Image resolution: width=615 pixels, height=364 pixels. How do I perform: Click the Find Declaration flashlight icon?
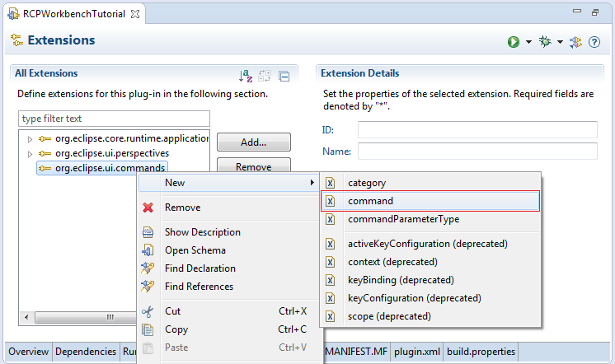click(x=148, y=268)
